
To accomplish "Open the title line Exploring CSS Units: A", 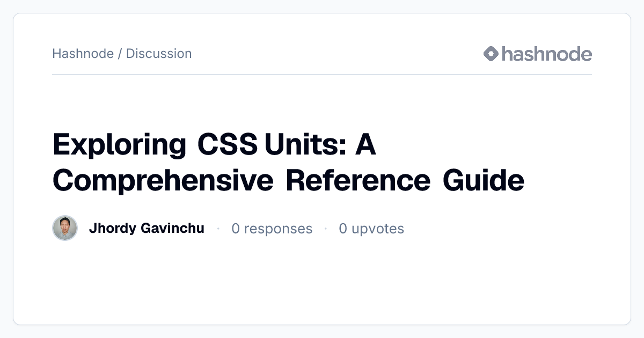I will point(214,146).
